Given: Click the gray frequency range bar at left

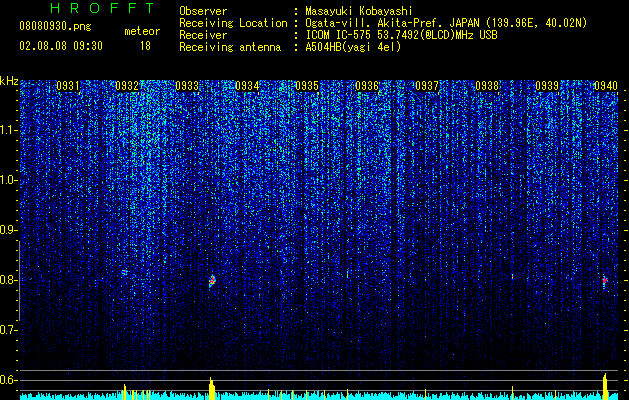Looking at the screenshot, I should 19,281.
